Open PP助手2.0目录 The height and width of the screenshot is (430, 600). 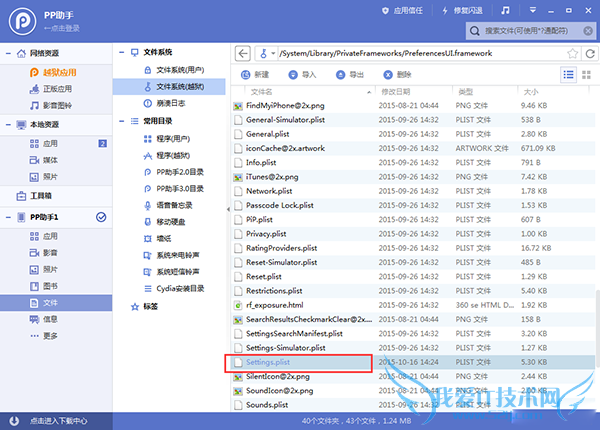[x=174, y=172]
